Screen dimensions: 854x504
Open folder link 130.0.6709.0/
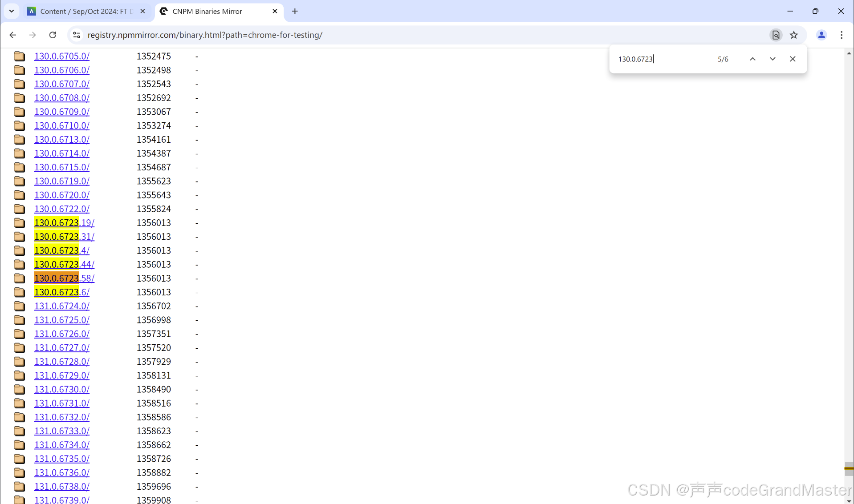(62, 112)
